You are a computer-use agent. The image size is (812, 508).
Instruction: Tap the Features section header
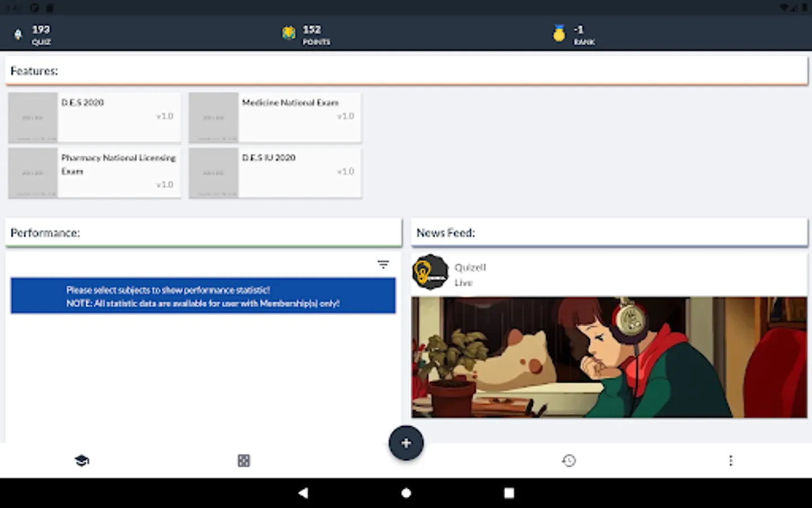coord(407,71)
